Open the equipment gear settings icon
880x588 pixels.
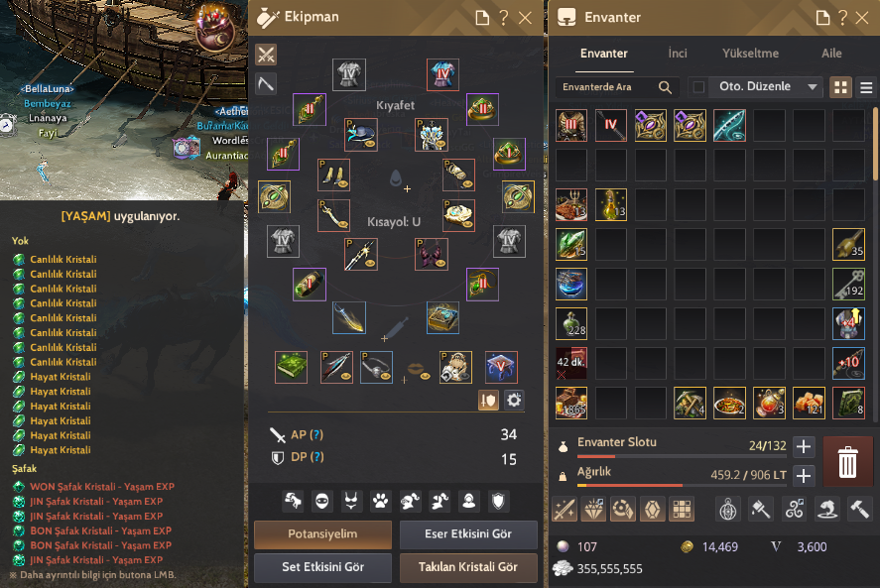tap(514, 400)
